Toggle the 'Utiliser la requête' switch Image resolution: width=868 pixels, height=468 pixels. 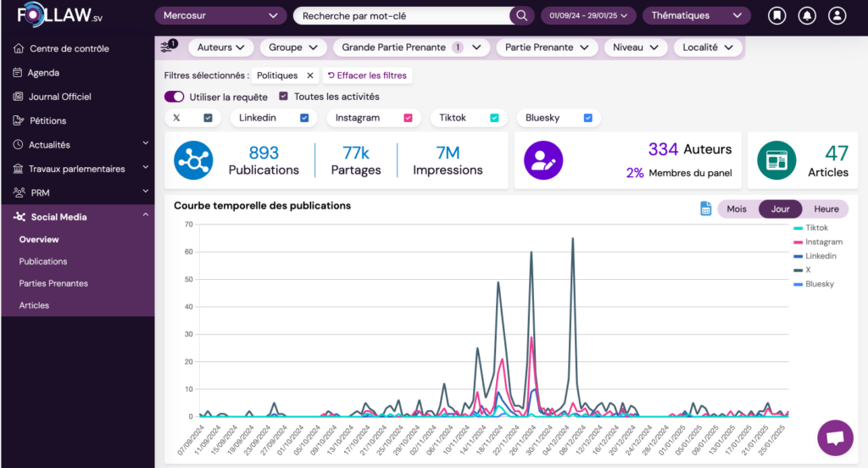click(x=175, y=97)
